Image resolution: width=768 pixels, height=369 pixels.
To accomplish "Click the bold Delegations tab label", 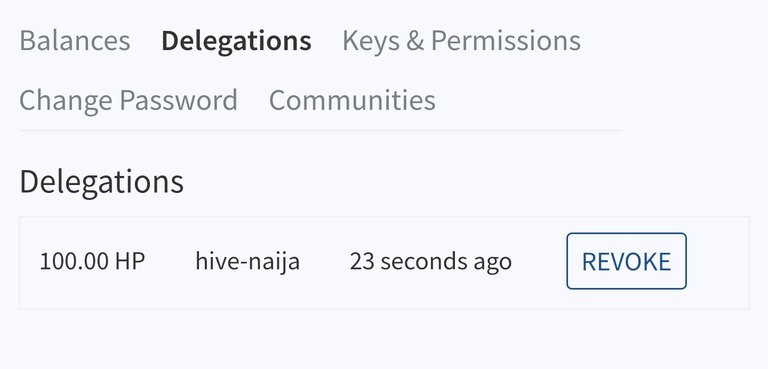I will 237,41.
